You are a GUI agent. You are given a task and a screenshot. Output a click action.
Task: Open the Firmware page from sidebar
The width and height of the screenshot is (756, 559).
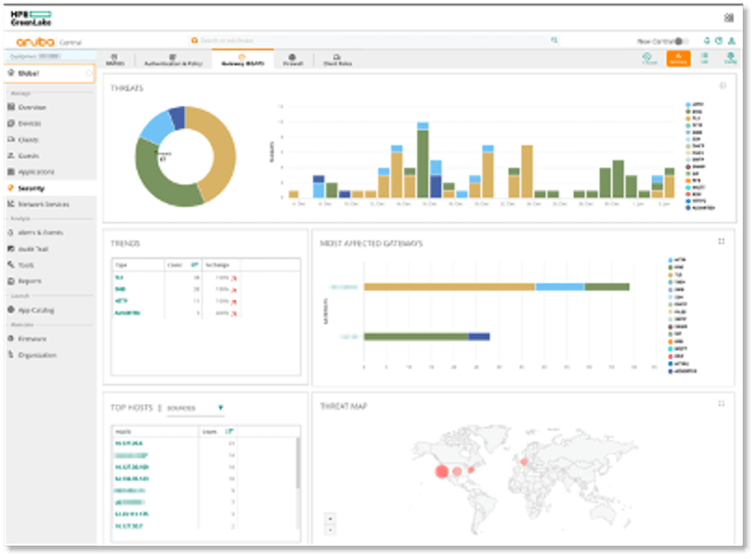tap(35, 339)
